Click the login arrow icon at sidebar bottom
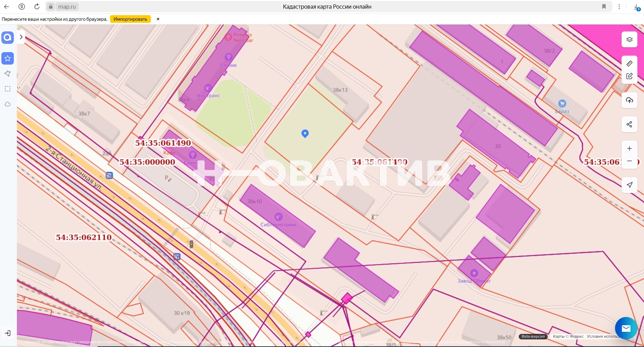The image size is (644, 347). pyautogui.click(x=8, y=333)
